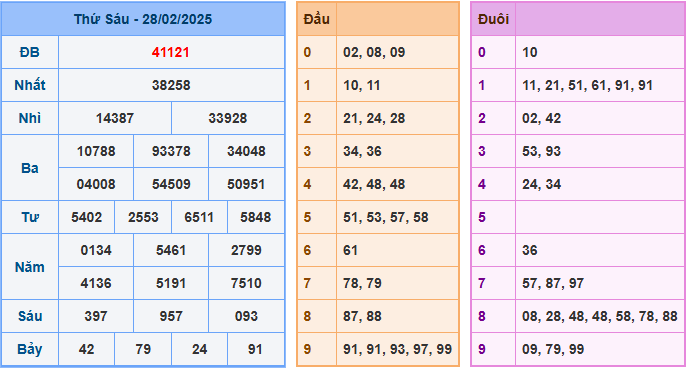688x369 pixels.
Task: Click the date header Thứ Sáu - 28/02/2025
Action: click(x=143, y=19)
